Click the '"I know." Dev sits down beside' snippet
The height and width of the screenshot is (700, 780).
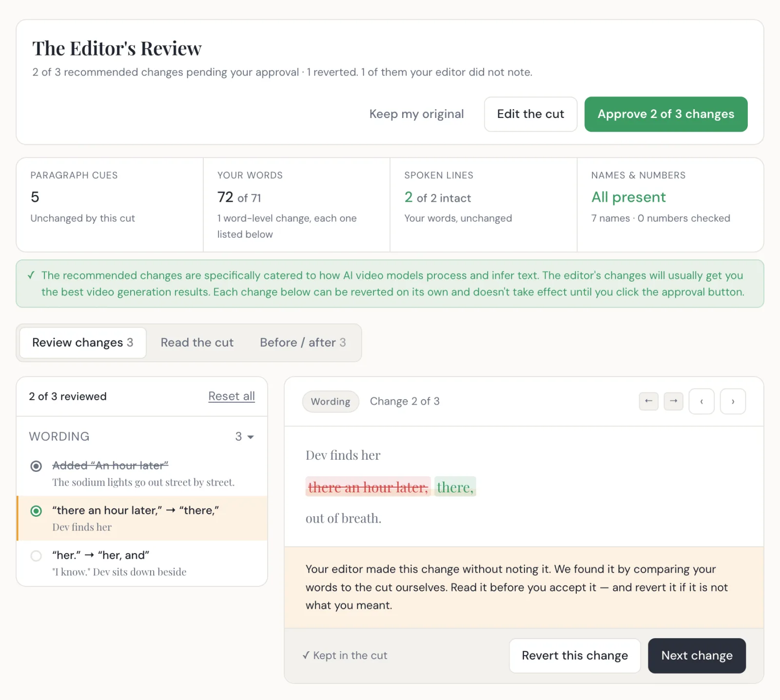pyautogui.click(x=119, y=572)
